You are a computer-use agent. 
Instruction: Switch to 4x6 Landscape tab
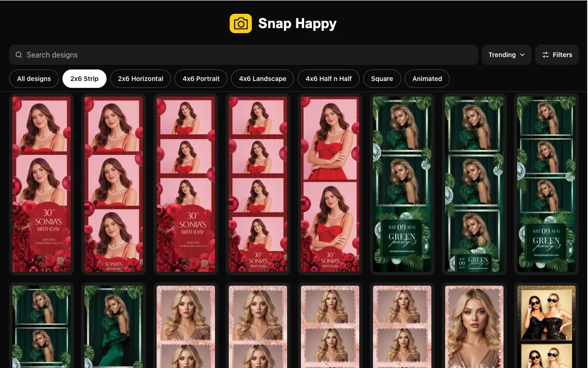[x=263, y=79]
